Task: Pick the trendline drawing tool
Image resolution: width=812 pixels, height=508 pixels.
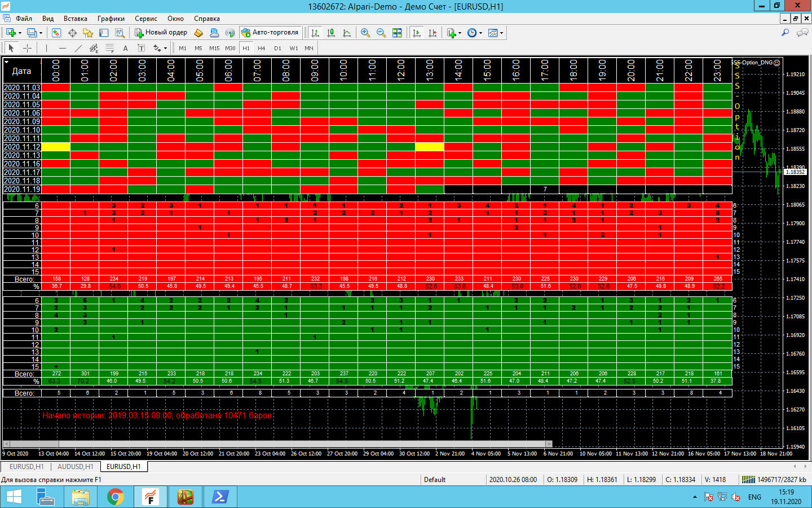Action: point(78,48)
